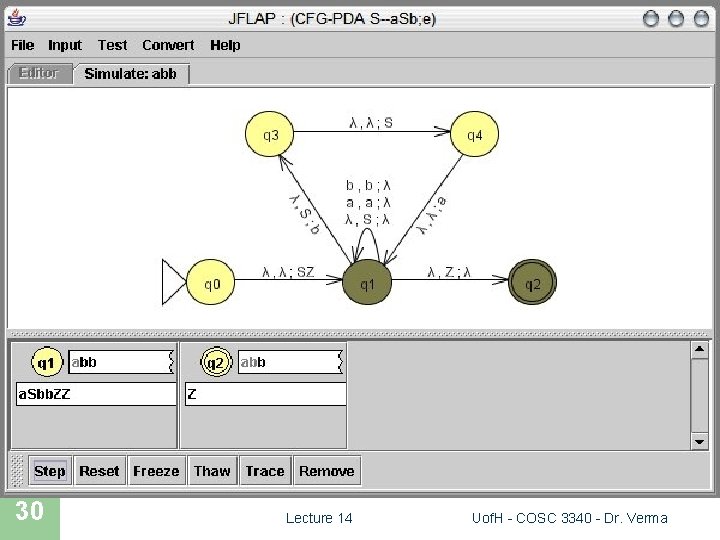Select state q0 in the diagram
720x540 pixels.
211,282
